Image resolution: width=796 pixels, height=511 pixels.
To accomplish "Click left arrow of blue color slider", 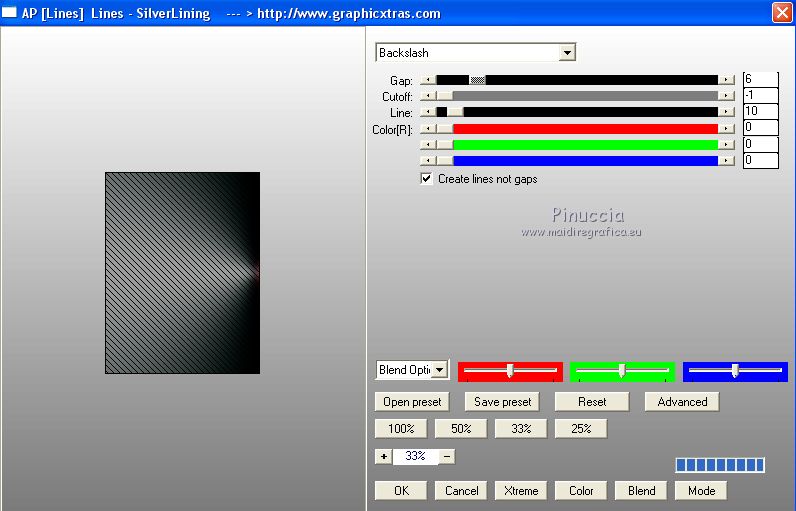I will point(428,160).
